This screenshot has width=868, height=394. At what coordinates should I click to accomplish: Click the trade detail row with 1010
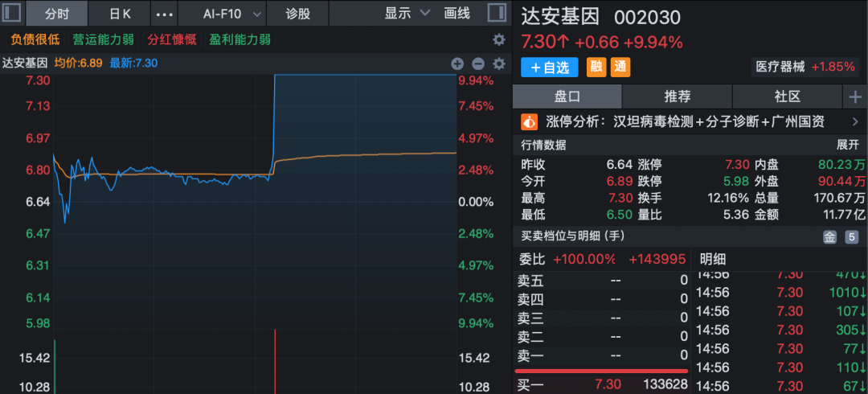click(780, 293)
